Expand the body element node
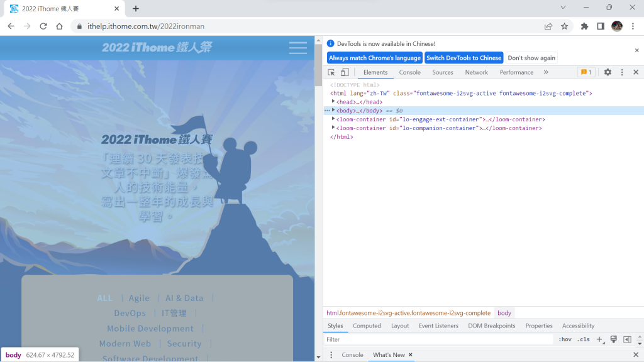 tap(333, 110)
